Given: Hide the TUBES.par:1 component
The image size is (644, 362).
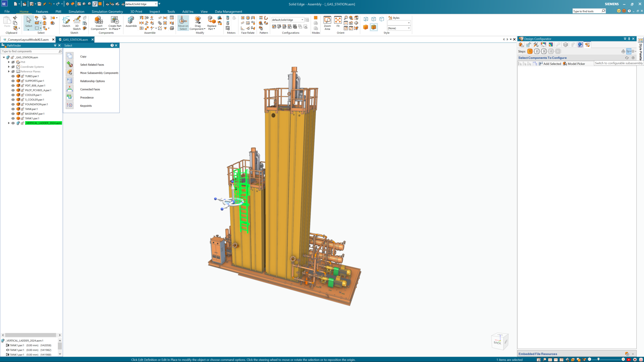Looking at the screenshot, I should click(x=13, y=76).
